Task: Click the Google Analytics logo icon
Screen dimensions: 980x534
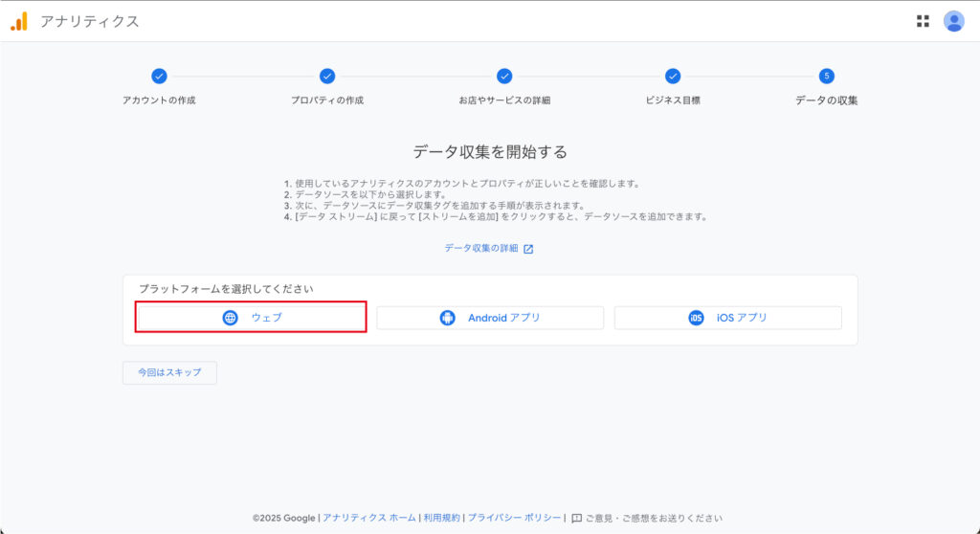Action: point(19,21)
